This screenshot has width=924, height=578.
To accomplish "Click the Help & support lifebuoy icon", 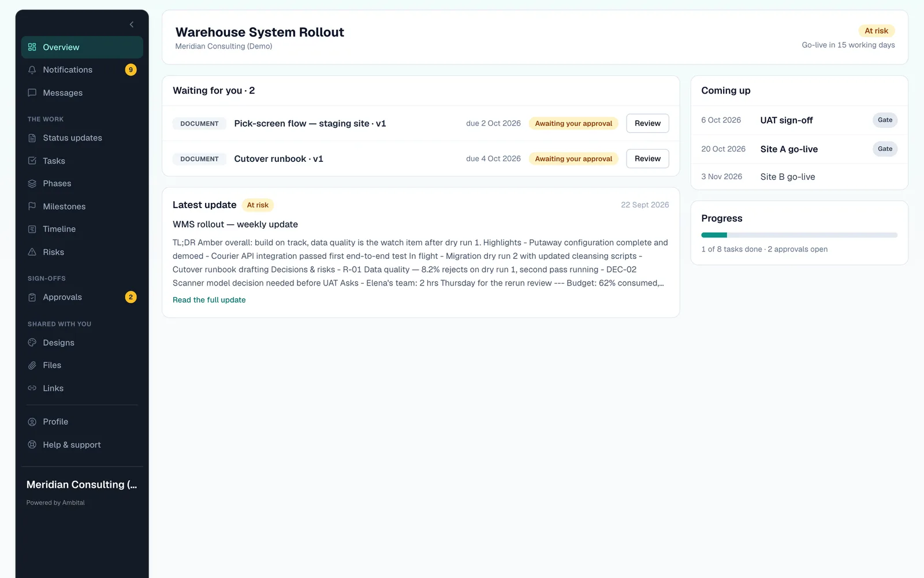I will 32,444.
